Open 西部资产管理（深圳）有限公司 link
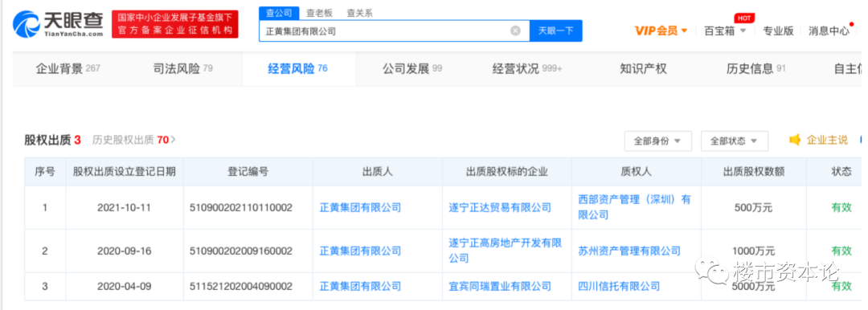The image size is (868, 310). point(634,207)
